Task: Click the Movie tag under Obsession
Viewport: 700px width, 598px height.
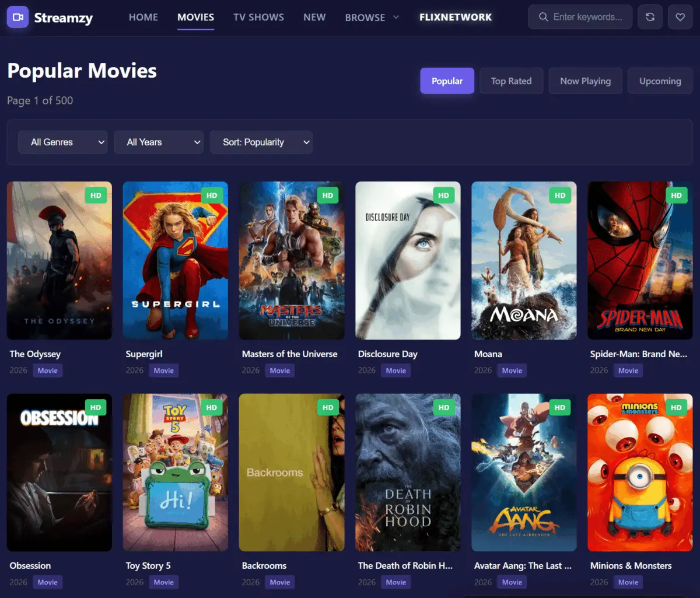Action: (x=48, y=582)
